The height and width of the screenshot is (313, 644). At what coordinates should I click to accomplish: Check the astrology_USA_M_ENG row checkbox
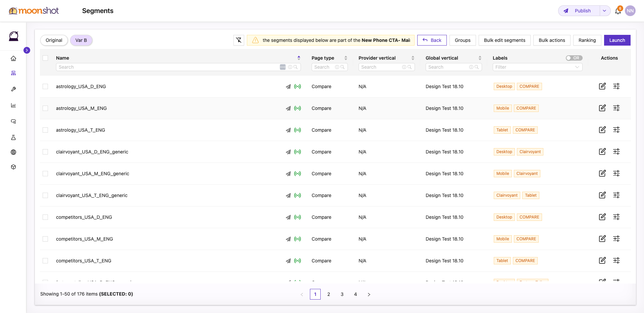[45, 108]
